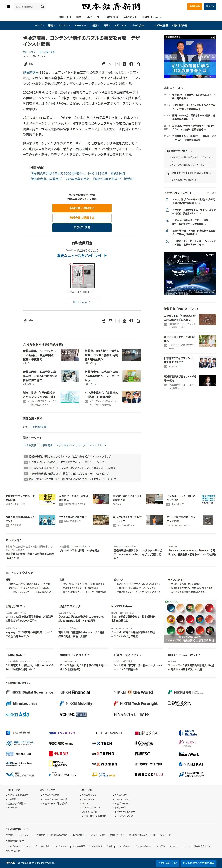The height and width of the screenshot is (868, 222).
Task: Open NIKKEI Financial logo link
Action: click(x=75, y=692)
